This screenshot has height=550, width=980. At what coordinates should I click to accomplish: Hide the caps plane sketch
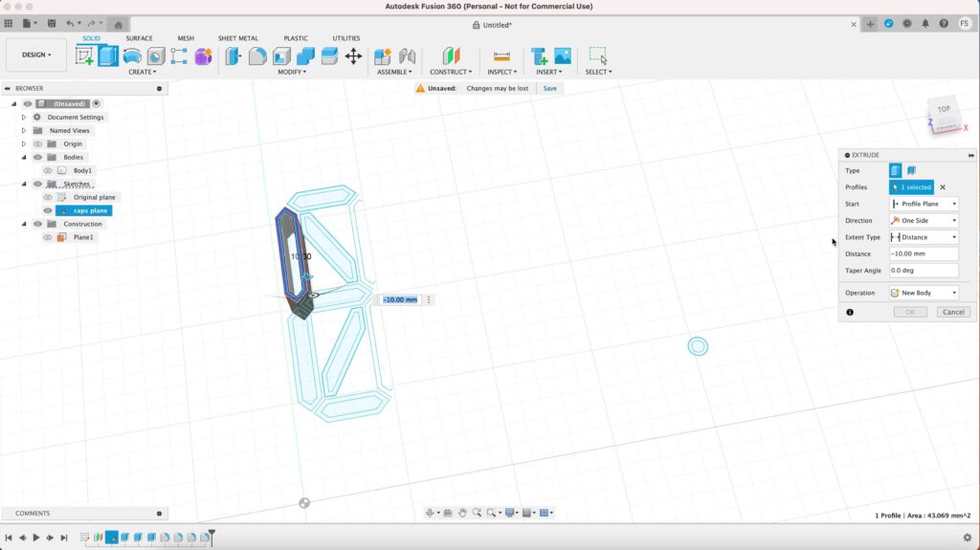pos(48,210)
